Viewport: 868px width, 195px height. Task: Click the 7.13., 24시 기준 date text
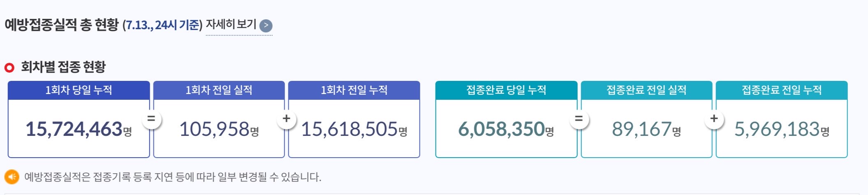162,25
